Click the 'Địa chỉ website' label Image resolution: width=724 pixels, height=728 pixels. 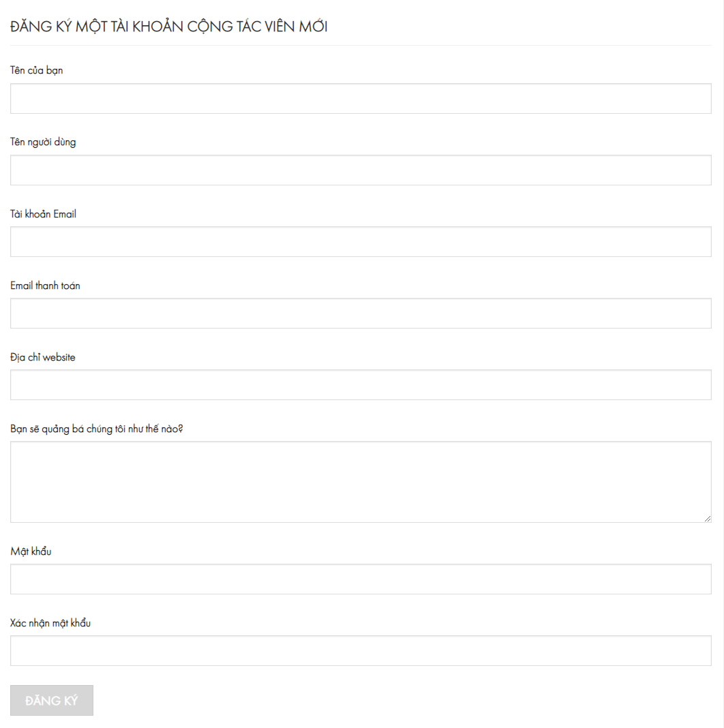point(43,357)
